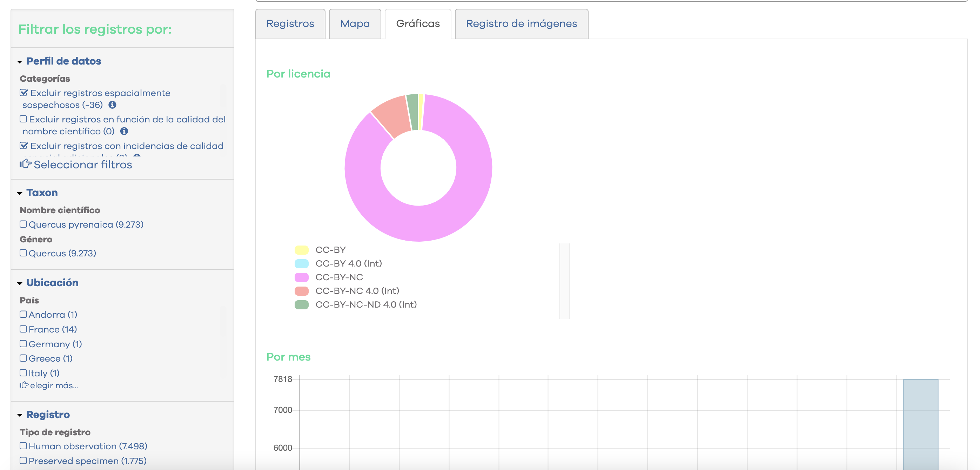Enable Human observation record type
The image size is (980, 470).
coord(23,446)
